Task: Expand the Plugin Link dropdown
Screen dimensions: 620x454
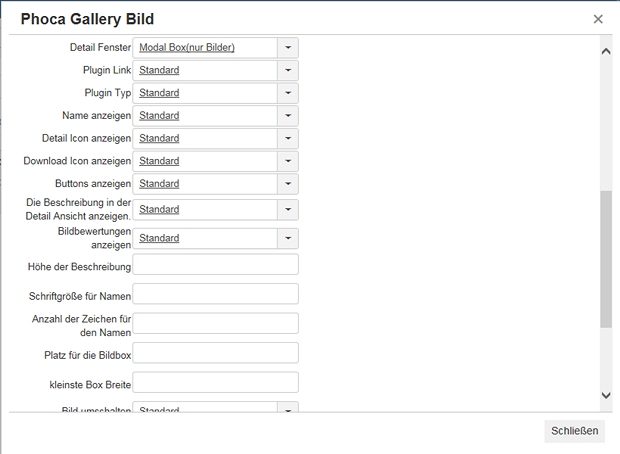Action: [x=287, y=71]
